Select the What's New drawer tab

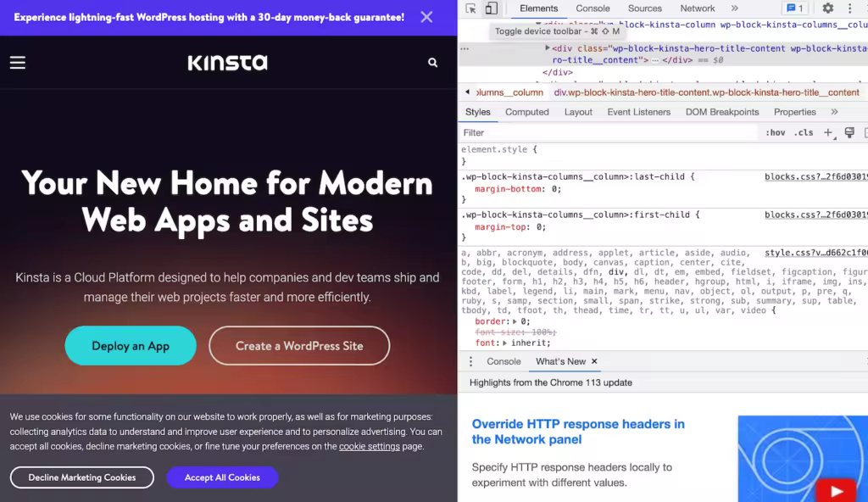coord(560,361)
